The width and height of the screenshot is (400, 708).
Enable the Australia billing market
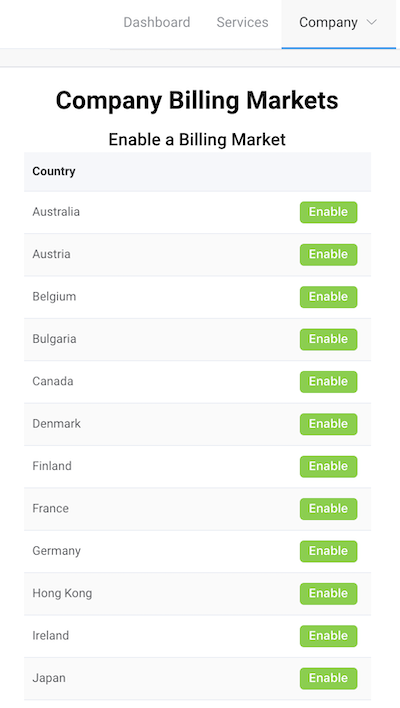[x=328, y=212]
